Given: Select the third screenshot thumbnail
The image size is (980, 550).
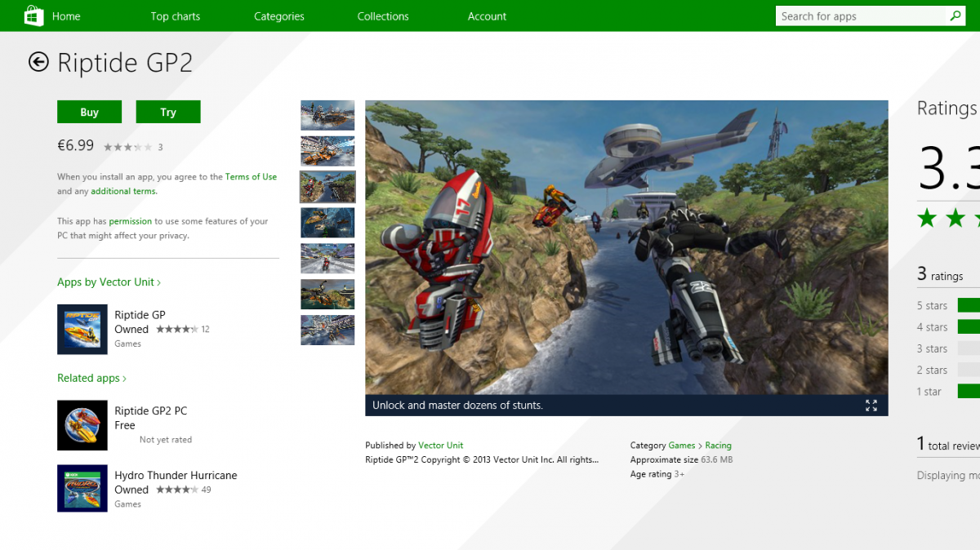Looking at the screenshot, I should [x=327, y=187].
